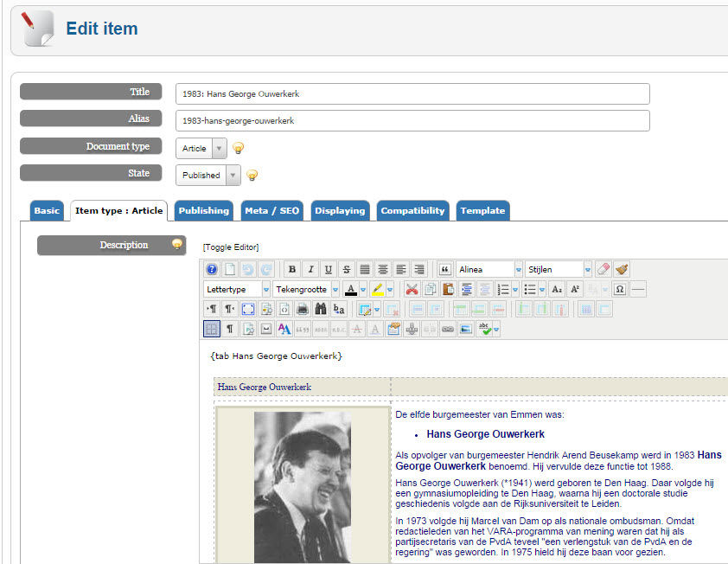Clean up code with the broom icon
The image size is (728, 564).
pos(621,269)
